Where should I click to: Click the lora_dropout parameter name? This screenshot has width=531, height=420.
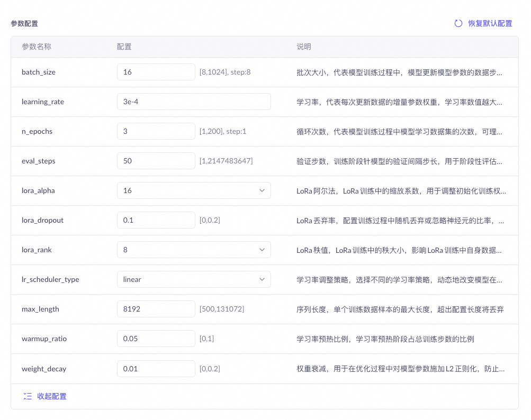coord(42,221)
